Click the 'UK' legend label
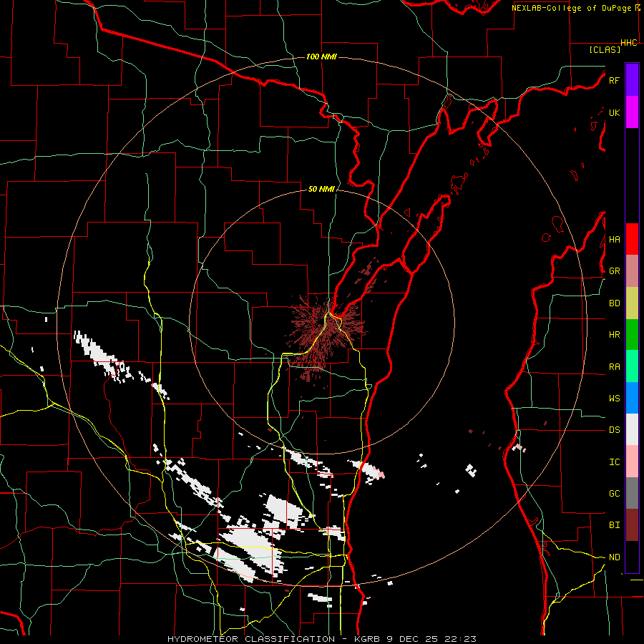The image size is (644, 644). click(614, 112)
